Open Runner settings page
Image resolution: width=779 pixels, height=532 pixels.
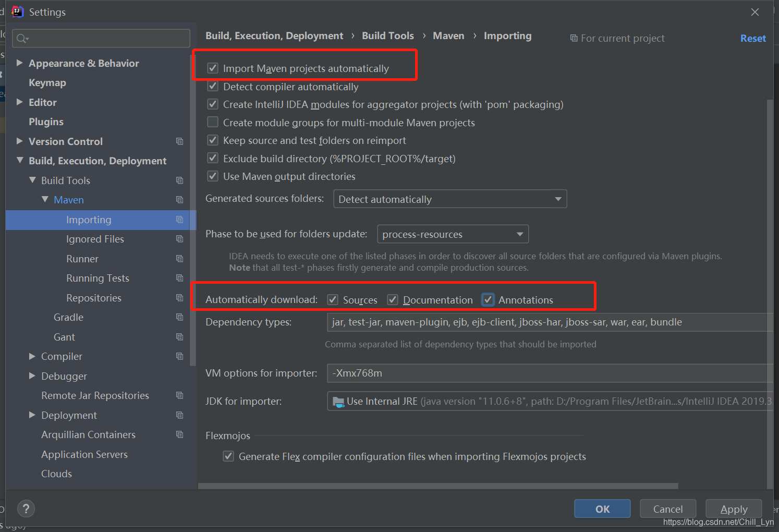click(82, 259)
